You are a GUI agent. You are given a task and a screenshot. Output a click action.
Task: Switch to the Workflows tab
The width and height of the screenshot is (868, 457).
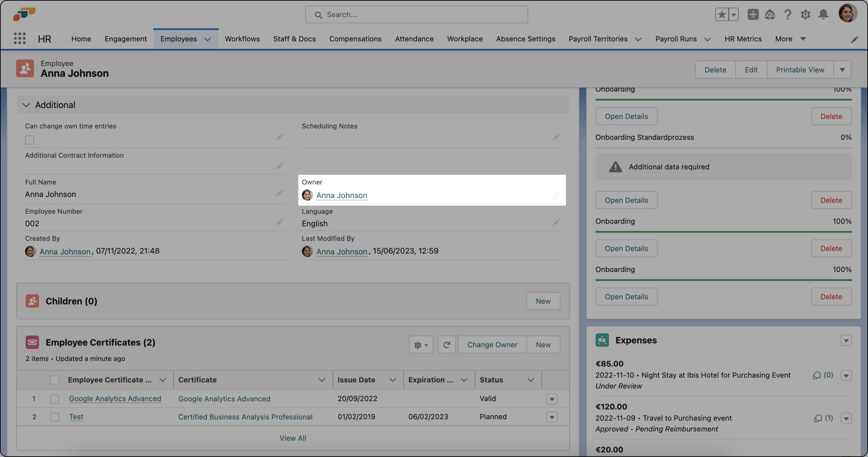pyautogui.click(x=242, y=39)
